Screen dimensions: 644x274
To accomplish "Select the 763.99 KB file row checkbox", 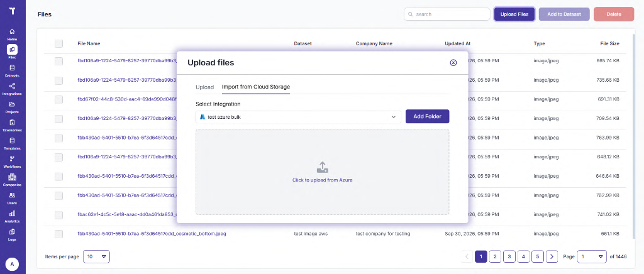I will [58, 138].
